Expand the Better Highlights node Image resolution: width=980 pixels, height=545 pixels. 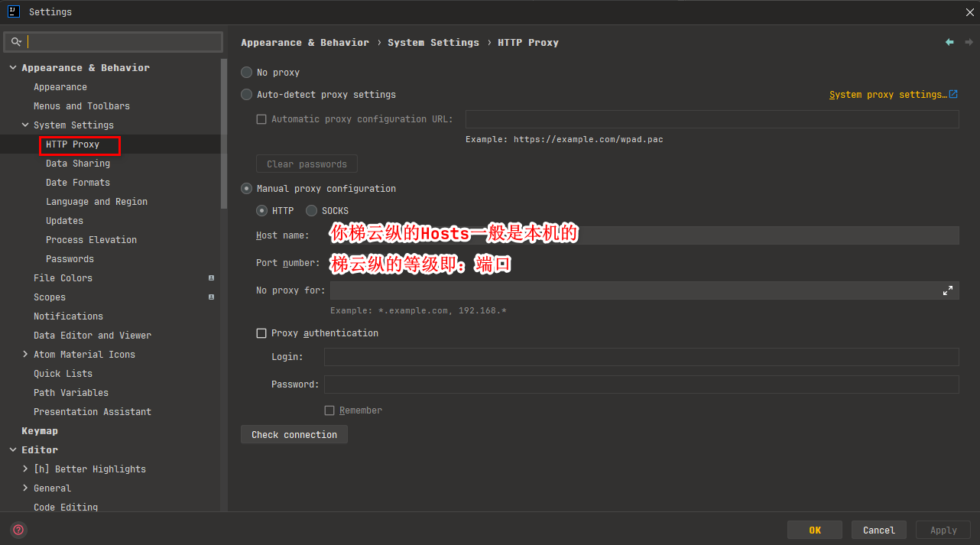pyautogui.click(x=25, y=469)
